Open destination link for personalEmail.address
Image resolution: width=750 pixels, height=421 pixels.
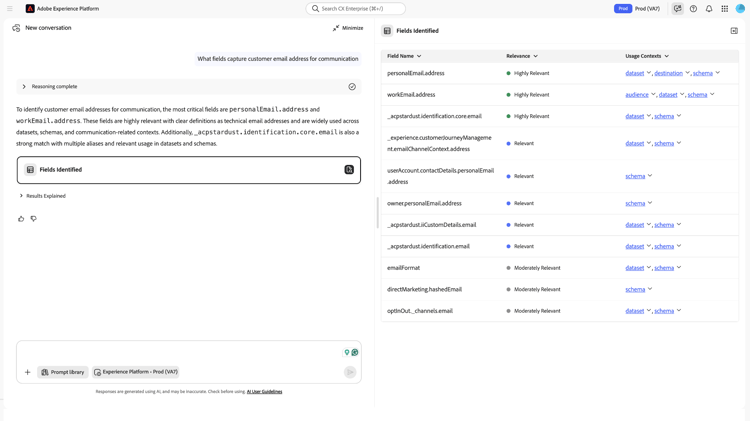(x=668, y=73)
